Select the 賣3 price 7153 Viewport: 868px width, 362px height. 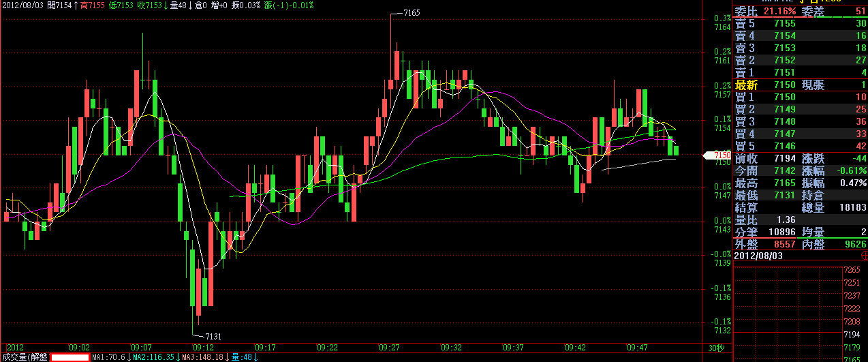(x=785, y=48)
